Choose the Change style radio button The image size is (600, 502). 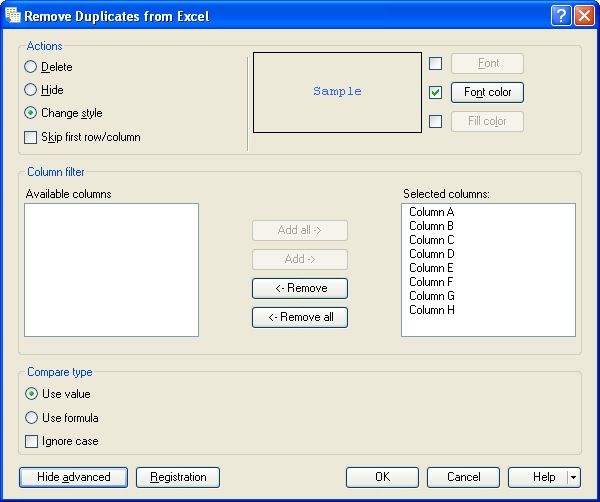click(x=32, y=113)
